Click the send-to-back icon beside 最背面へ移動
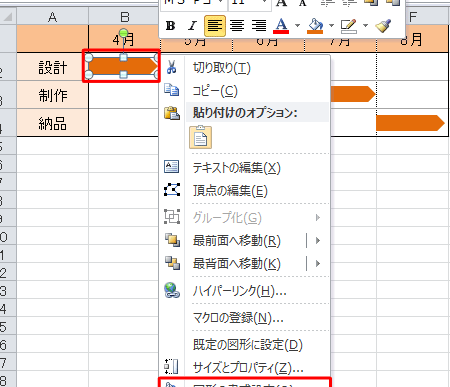Viewport: 450px width, 387px height. coord(173,263)
